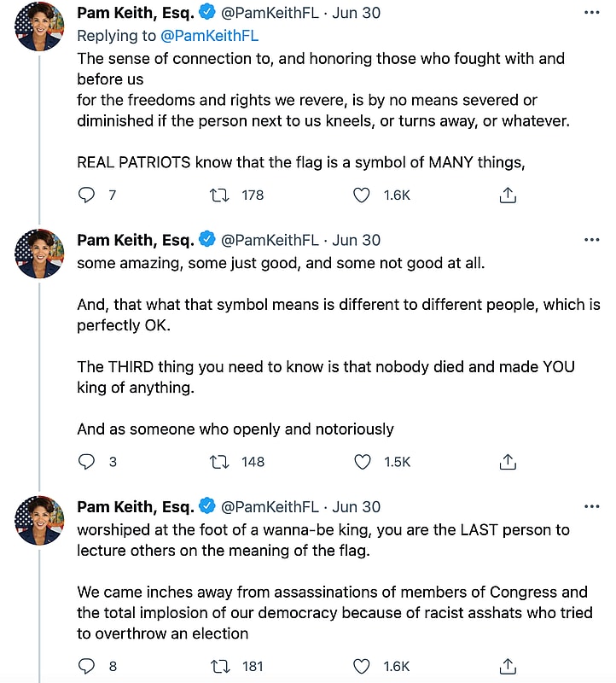
Task: Share the second tweet about the THIRD thing
Action: (508, 462)
